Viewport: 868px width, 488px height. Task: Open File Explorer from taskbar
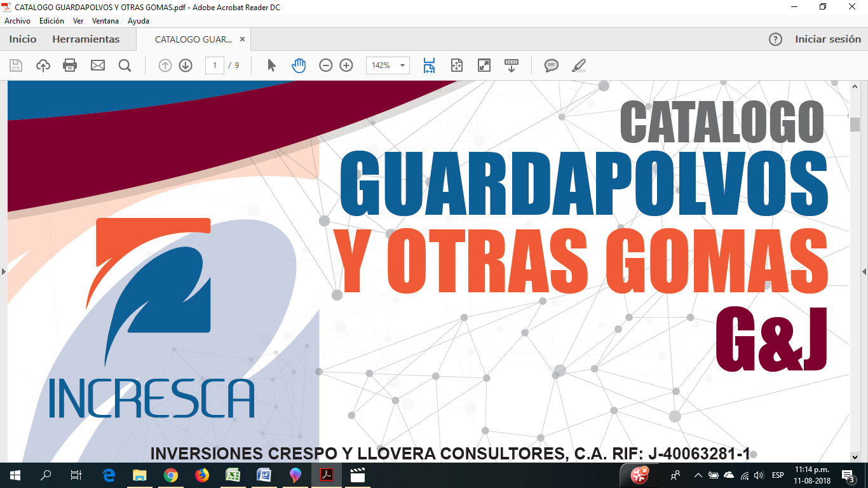point(139,475)
